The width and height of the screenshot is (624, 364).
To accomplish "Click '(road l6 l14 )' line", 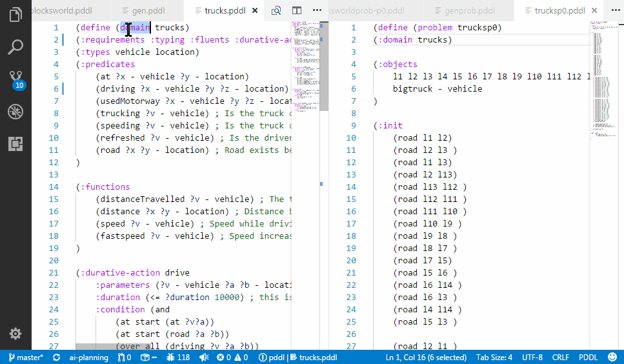I will click(x=427, y=285).
